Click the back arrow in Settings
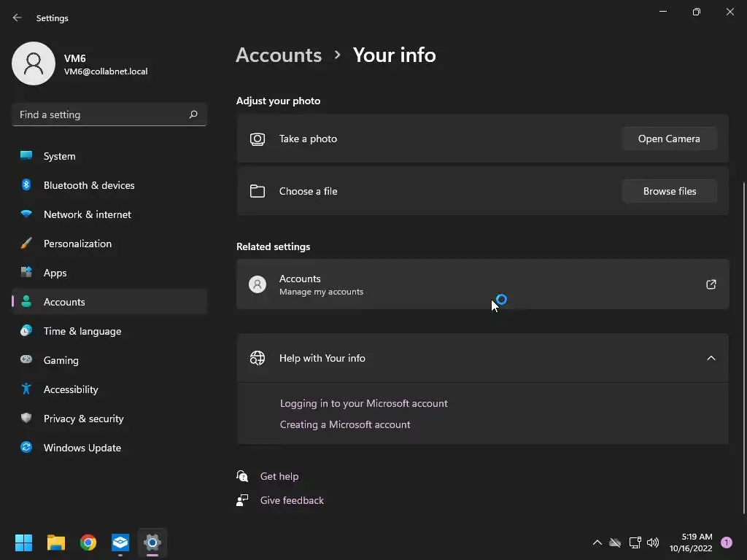The image size is (747, 560). (x=18, y=17)
